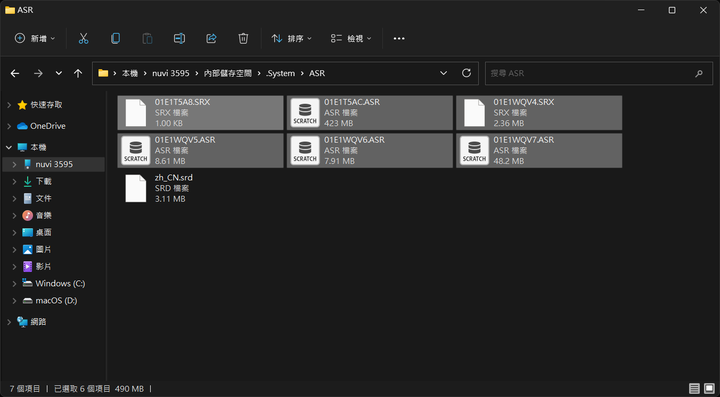Select nuvi 3595 in navigation pane
The image size is (720, 397).
coord(54,164)
